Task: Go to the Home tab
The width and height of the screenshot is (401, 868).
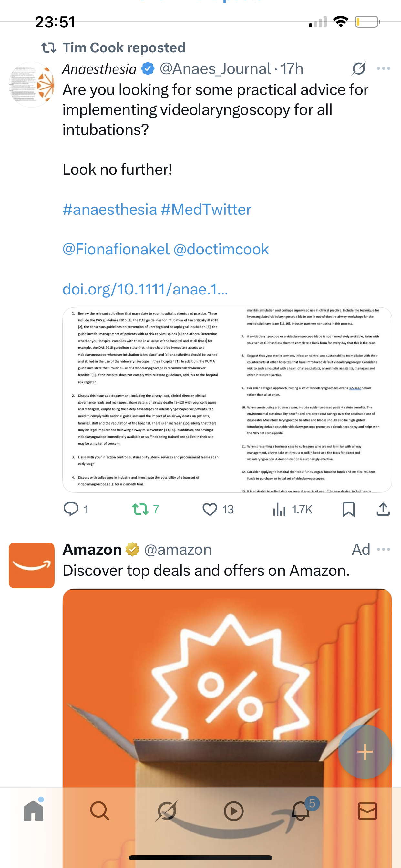Action: (33, 811)
